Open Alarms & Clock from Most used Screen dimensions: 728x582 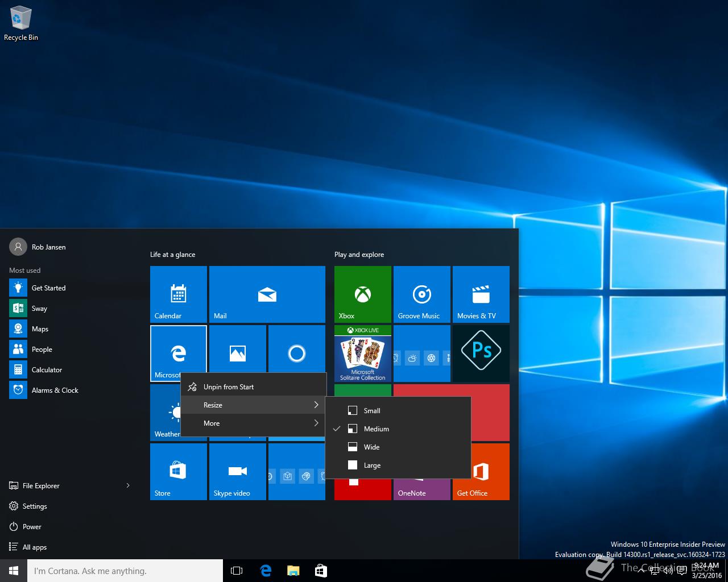[x=71, y=390]
